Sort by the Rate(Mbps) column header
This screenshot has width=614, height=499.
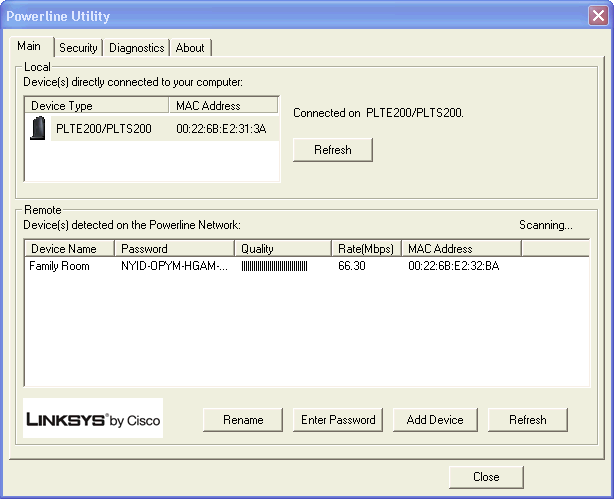coord(366,248)
